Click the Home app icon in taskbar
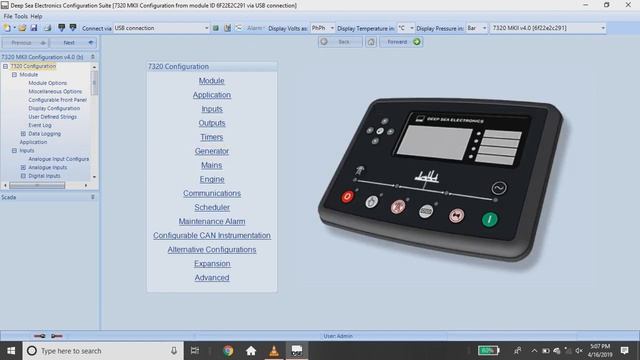Viewport: 640px width, 360px height. pos(251,351)
